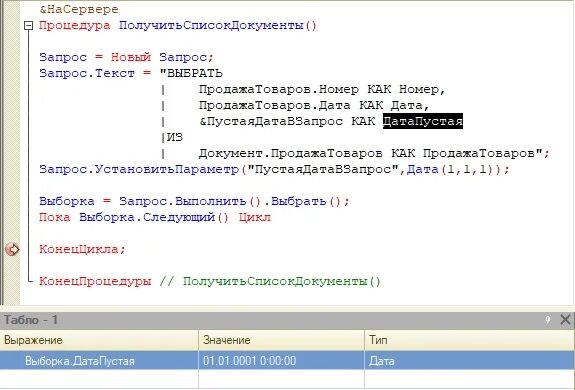Click the &НаСервере directive line
The height and width of the screenshot is (390, 575).
click(79, 9)
